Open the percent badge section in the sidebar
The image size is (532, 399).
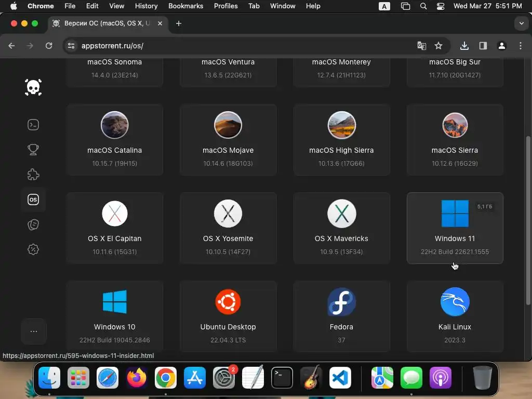(x=33, y=249)
